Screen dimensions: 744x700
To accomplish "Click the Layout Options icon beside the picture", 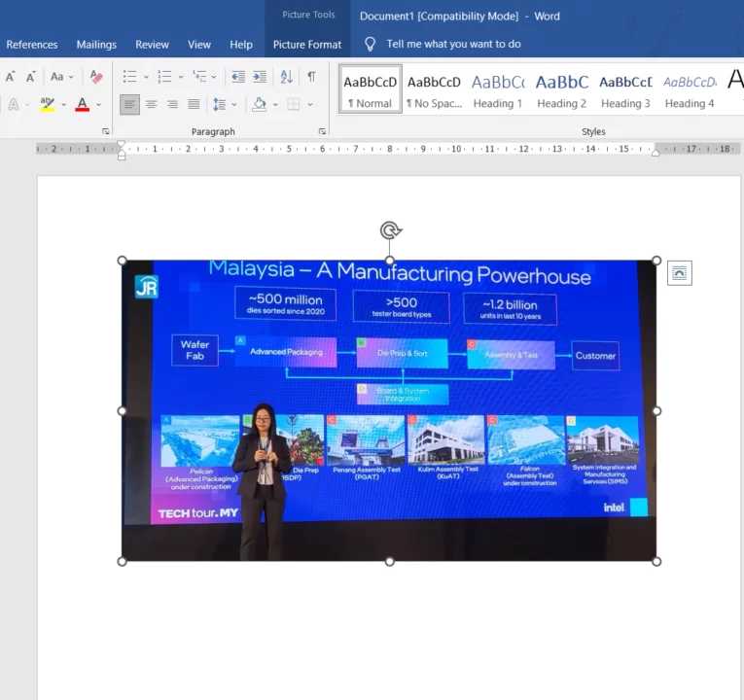I will coord(679,273).
